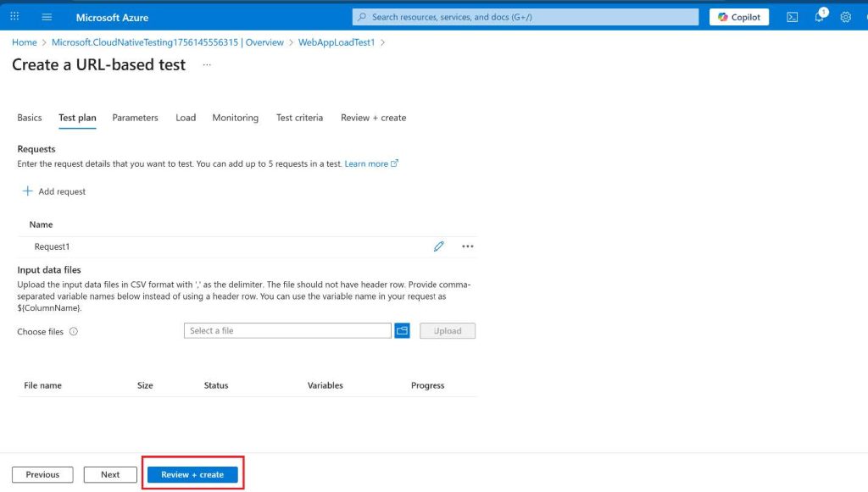Click the plus icon to add request
This screenshot has width=868, height=492.
point(28,191)
